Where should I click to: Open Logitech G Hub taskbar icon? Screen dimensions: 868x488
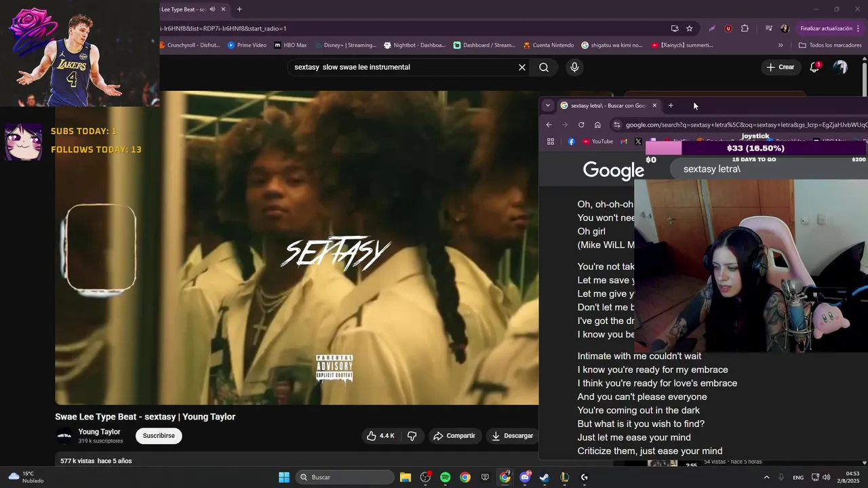pyautogui.click(x=584, y=477)
